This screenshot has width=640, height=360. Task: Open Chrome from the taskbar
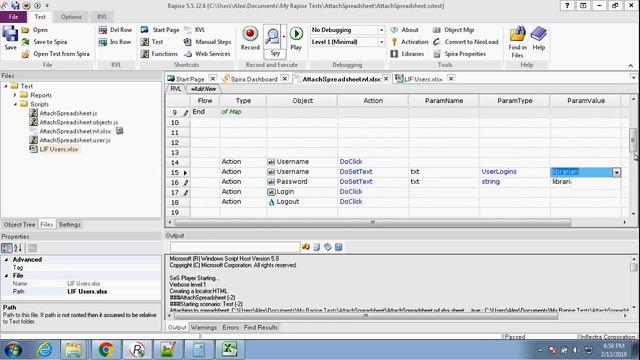click(106, 350)
